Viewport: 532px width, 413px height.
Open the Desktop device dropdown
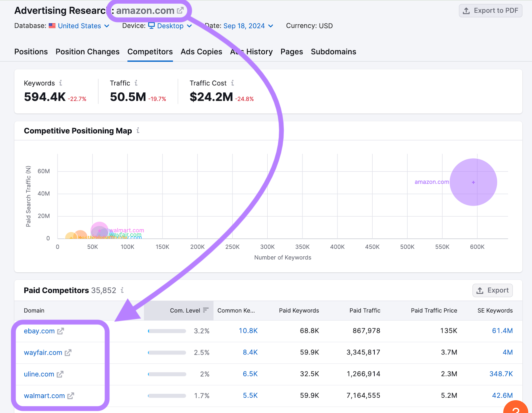point(170,26)
